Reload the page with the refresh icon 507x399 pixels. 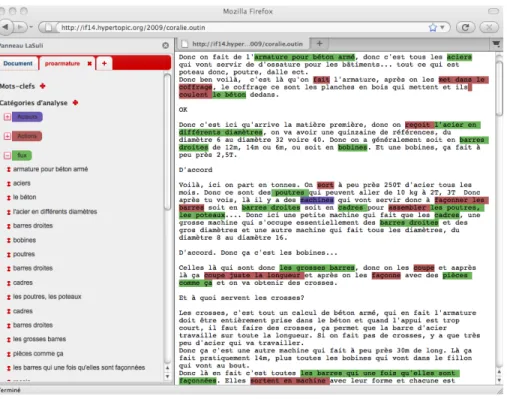pyautogui.click(x=465, y=27)
